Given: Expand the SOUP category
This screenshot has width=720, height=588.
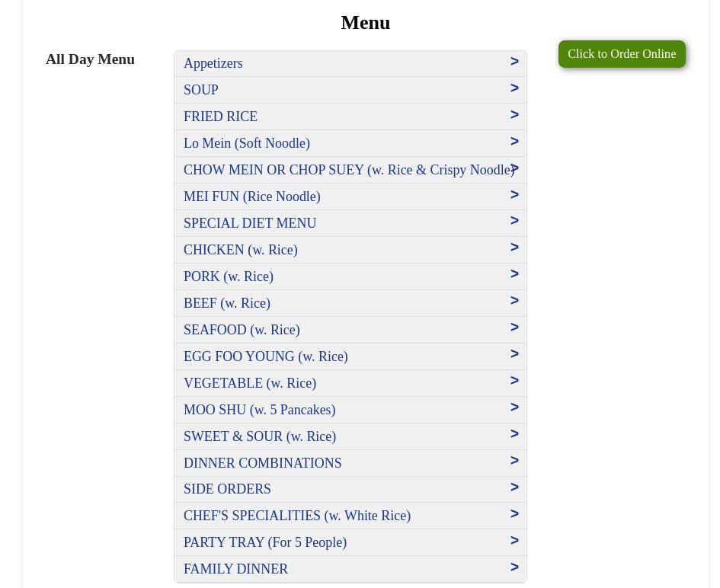Looking at the screenshot, I should [350, 90].
